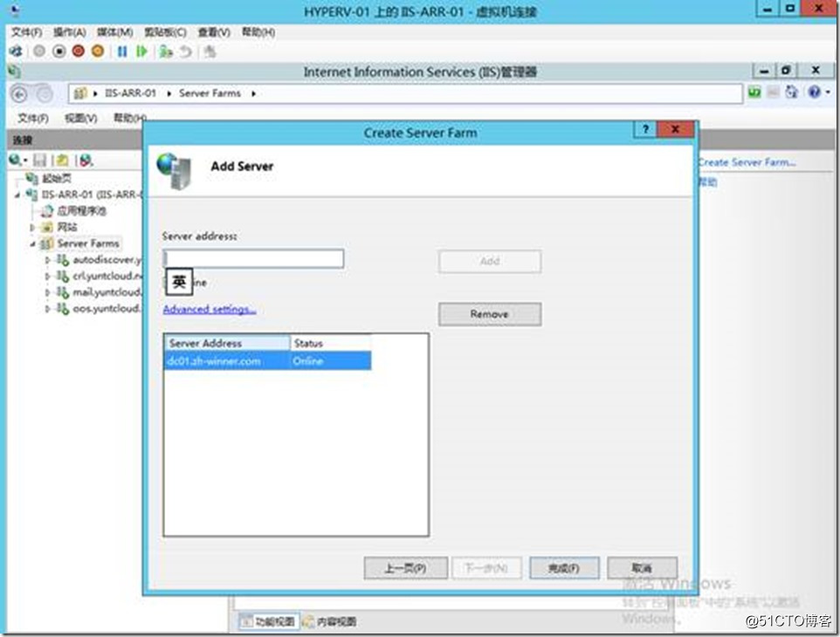840x637 pixels.
Task: Select the Server Farms tree item
Action: point(88,243)
